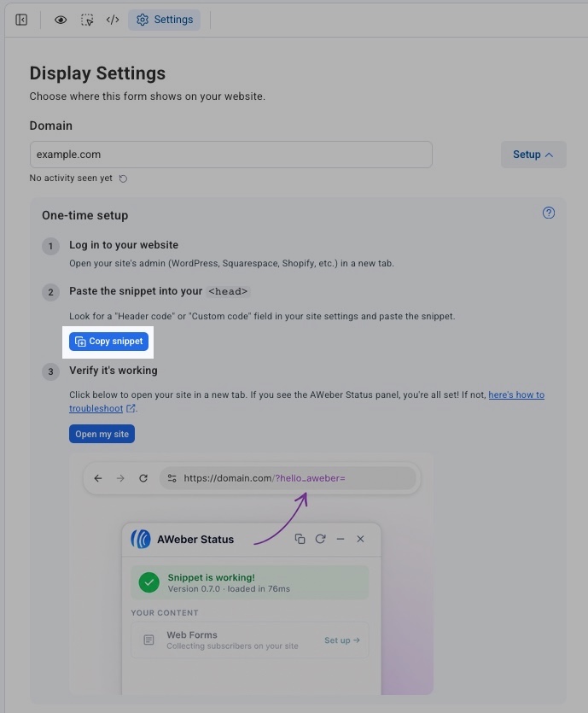Click the Copy snippet button
This screenshot has width=588, height=713.
(108, 341)
